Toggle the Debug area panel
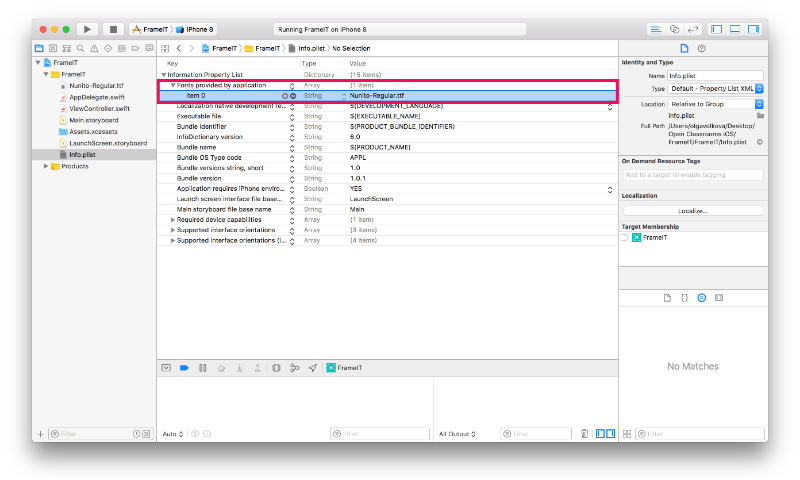Viewport: 800px width, 480px height. pyautogui.click(x=735, y=30)
